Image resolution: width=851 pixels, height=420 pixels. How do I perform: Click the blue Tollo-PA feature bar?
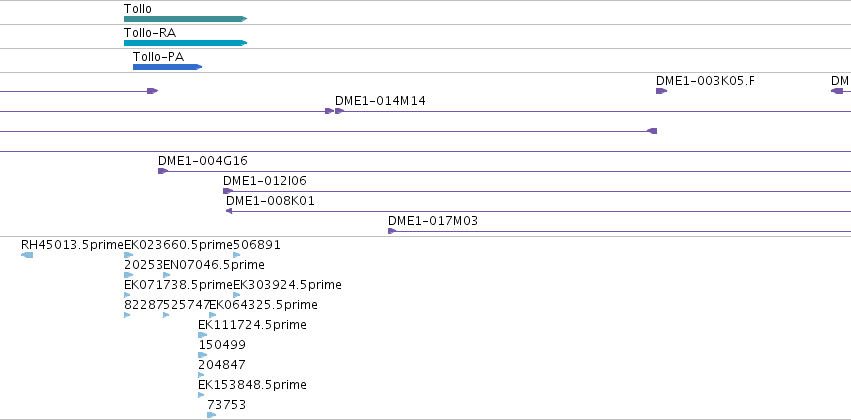click(x=167, y=67)
